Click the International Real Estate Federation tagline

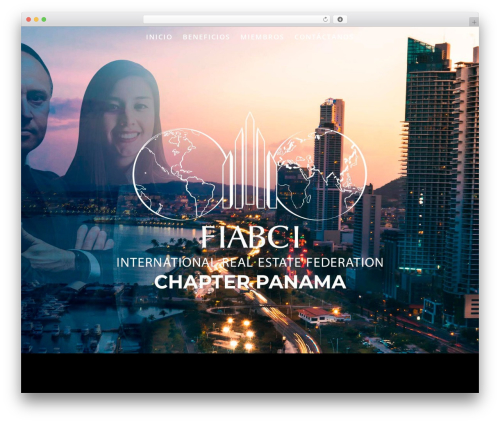click(250, 262)
